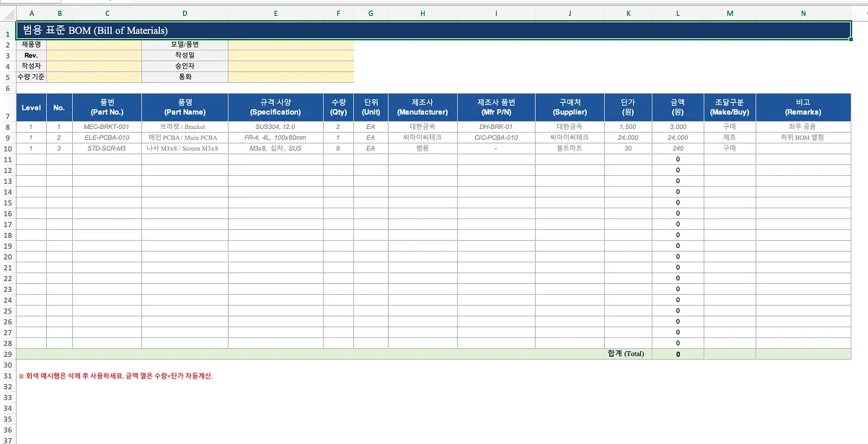Click the red note text in row 31
This screenshot has height=444, width=868.
(x=115, y=376)
